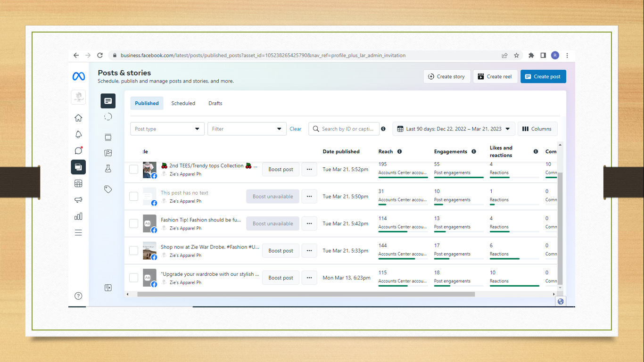Open more options for 2nd TEES post
644x362 pixels.
309,169
